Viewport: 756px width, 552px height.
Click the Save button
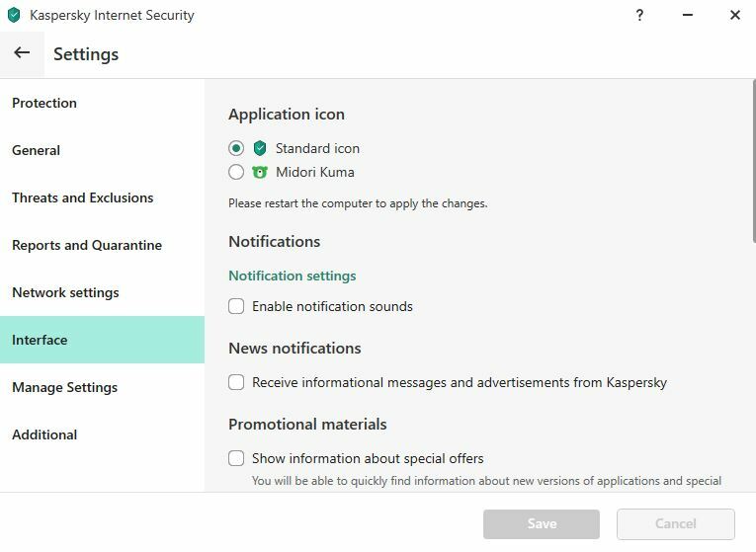(542, 523)
